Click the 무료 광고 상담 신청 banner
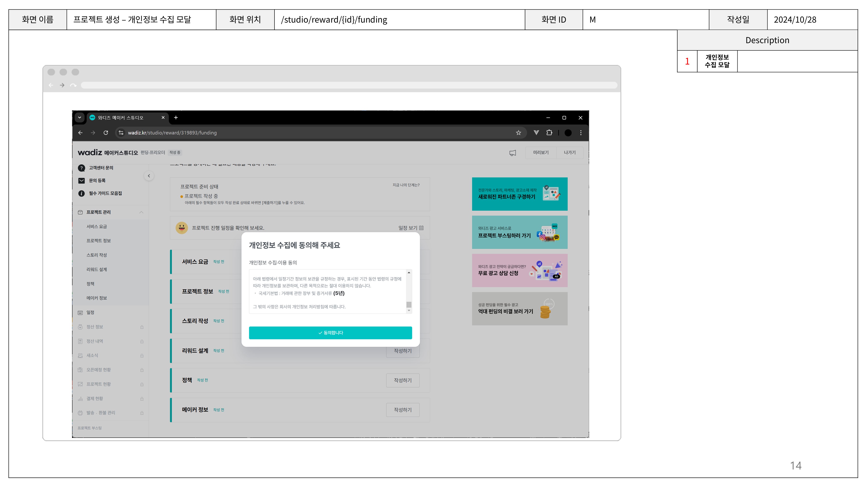The width and height of the screenshot is (868, 488). (519, 270)
